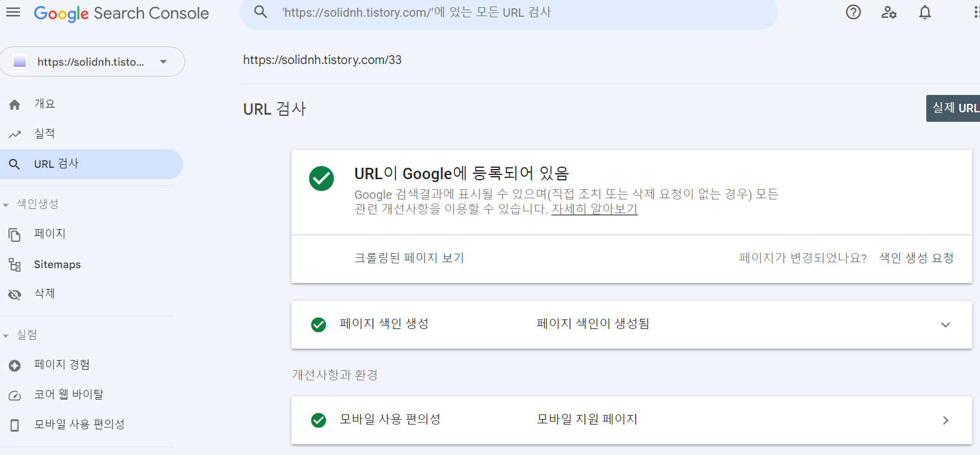Image resolution: width=980 pixels, height=455 pixels.
Task: Click the property favicon thumbnail
Action: point(20,62)
